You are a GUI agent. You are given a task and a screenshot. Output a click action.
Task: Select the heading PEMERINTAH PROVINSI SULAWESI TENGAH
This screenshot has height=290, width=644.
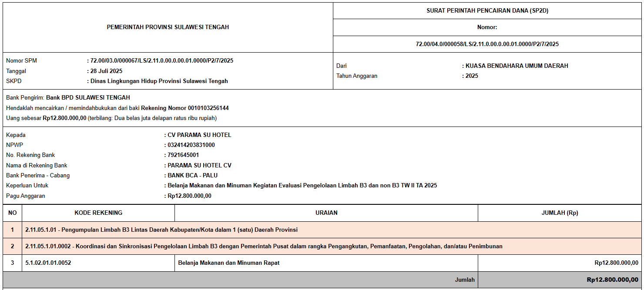coord(168,27)
